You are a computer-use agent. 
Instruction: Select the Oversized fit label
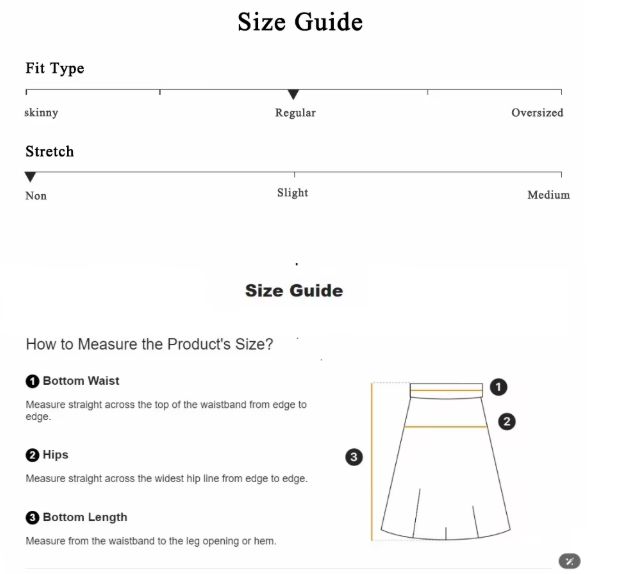pos(537,113)
